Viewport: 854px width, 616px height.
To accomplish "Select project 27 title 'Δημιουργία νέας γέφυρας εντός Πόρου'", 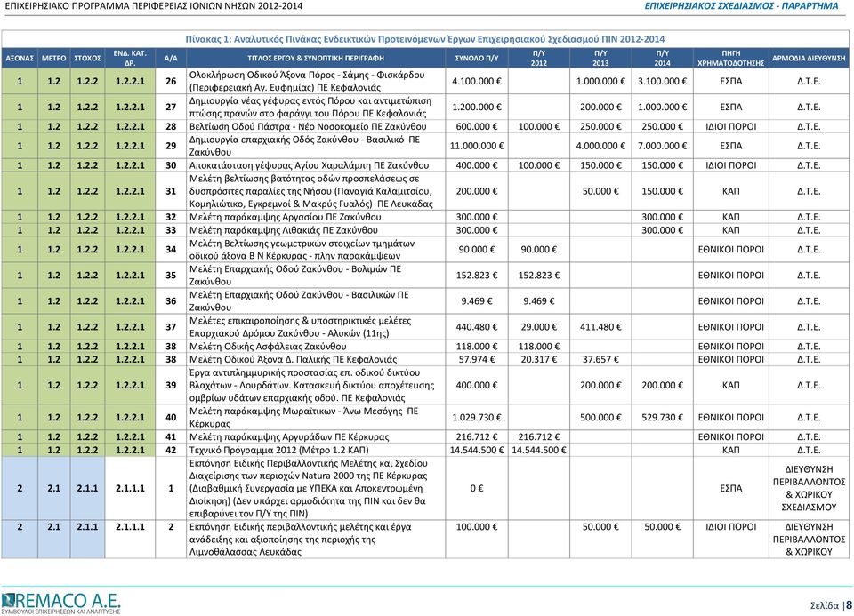I will click(x=310, y=108).
